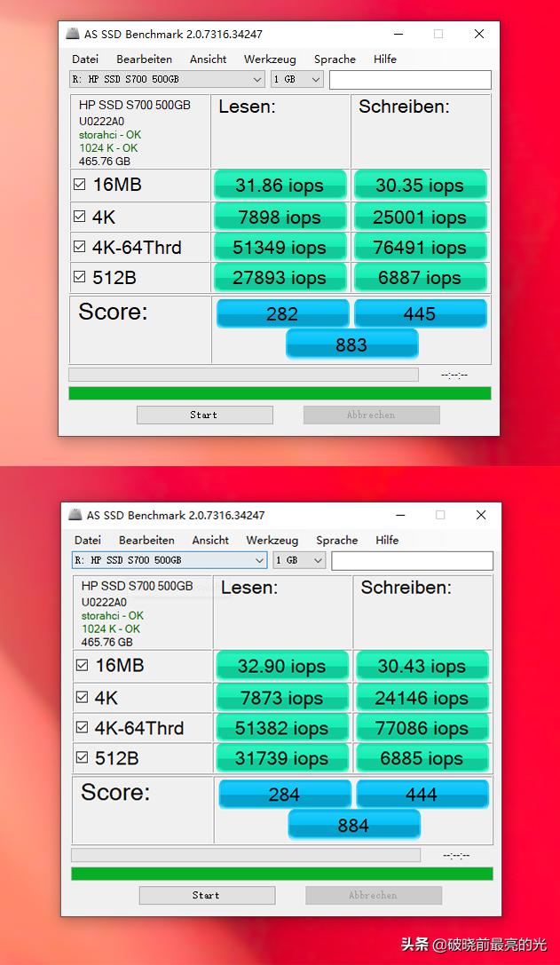Click Start button in lower window

click(207, 896)
